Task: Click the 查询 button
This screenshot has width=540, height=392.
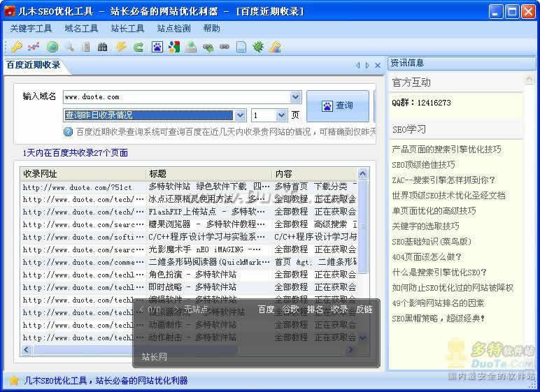Action: 337,106
